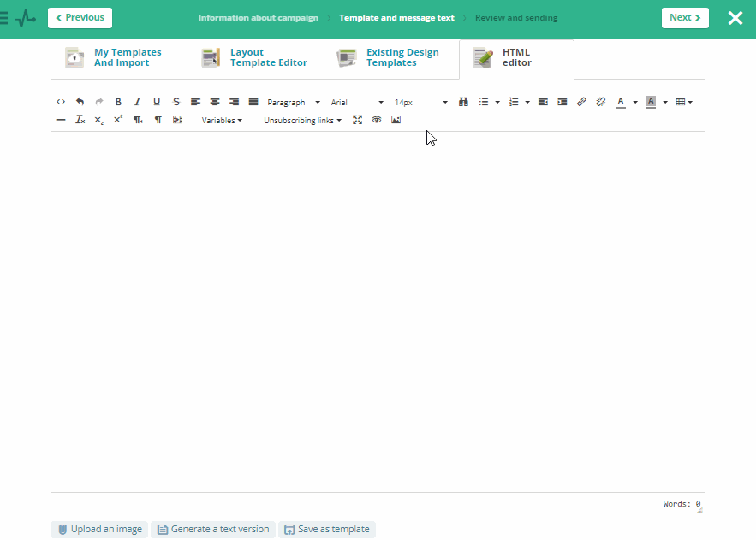
Task: Toggle strikethrough formatting
Action: pos(176,102)
